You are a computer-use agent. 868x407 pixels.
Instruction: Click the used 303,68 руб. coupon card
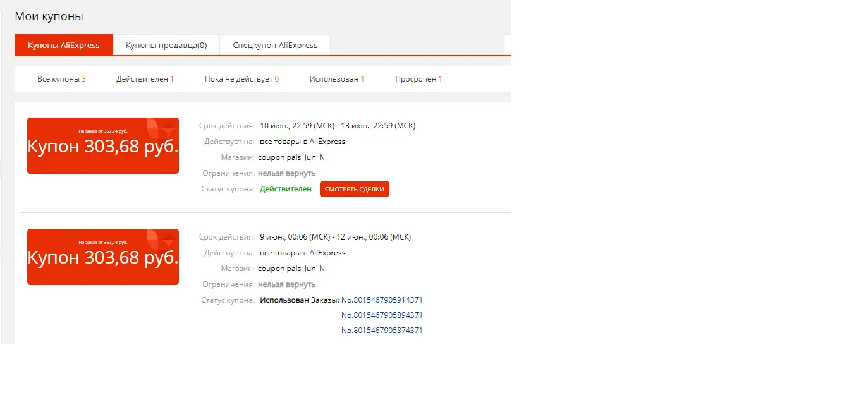tap(103, 257)
